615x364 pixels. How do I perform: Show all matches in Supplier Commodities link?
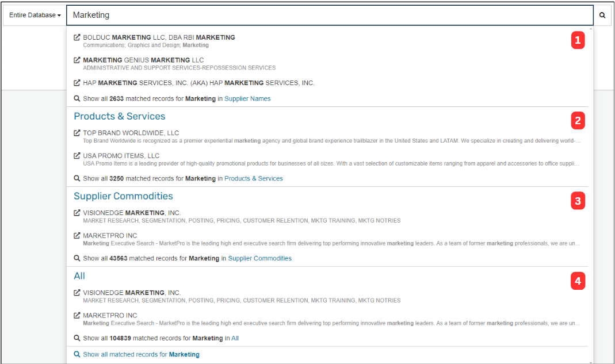259,258
